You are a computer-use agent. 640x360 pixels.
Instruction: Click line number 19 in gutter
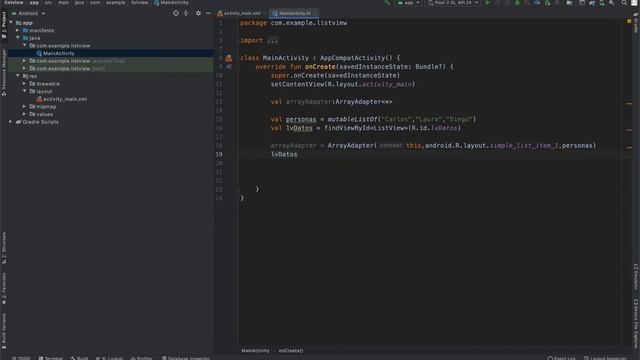pyautogui.click(x=219, y=154)
